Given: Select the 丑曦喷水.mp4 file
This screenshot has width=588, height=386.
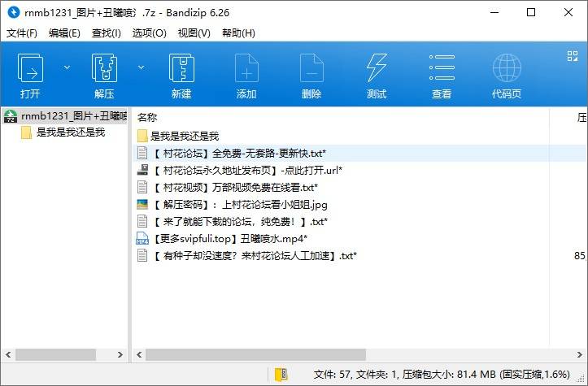Looking at the screenshot, I should click(230, 239).
